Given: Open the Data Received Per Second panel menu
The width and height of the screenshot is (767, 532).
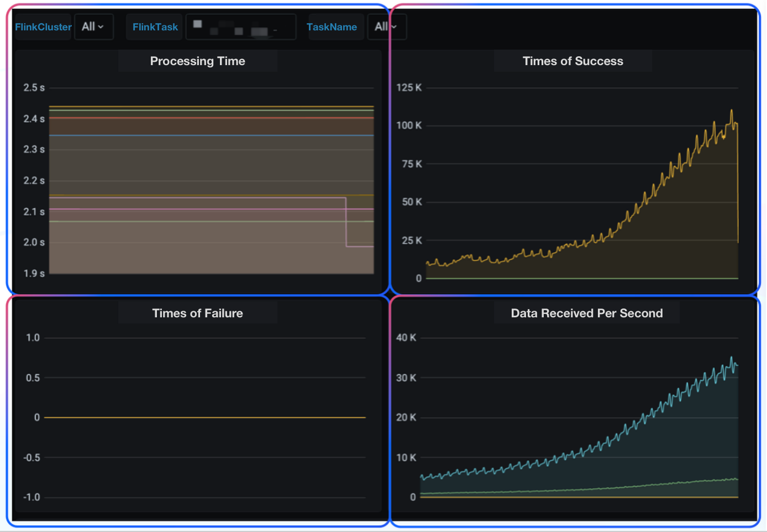Looking at the screenshot, I should [587, 313].
